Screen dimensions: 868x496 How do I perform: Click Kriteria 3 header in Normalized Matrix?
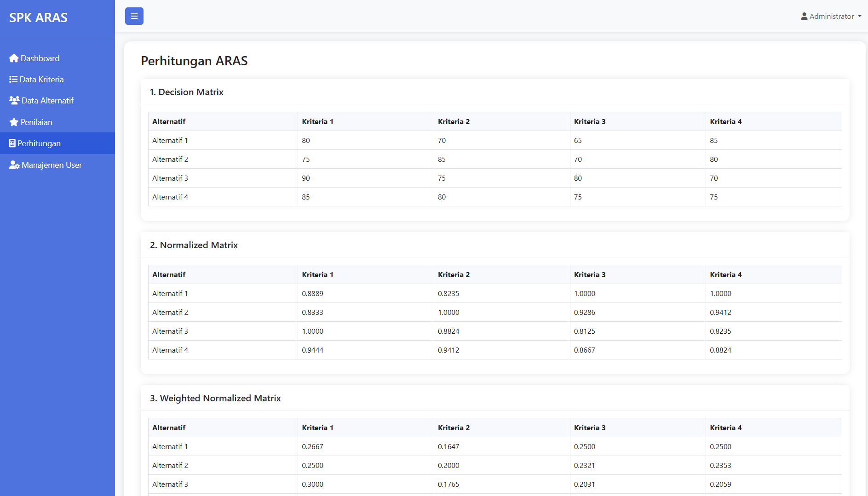tap(638, 274)
